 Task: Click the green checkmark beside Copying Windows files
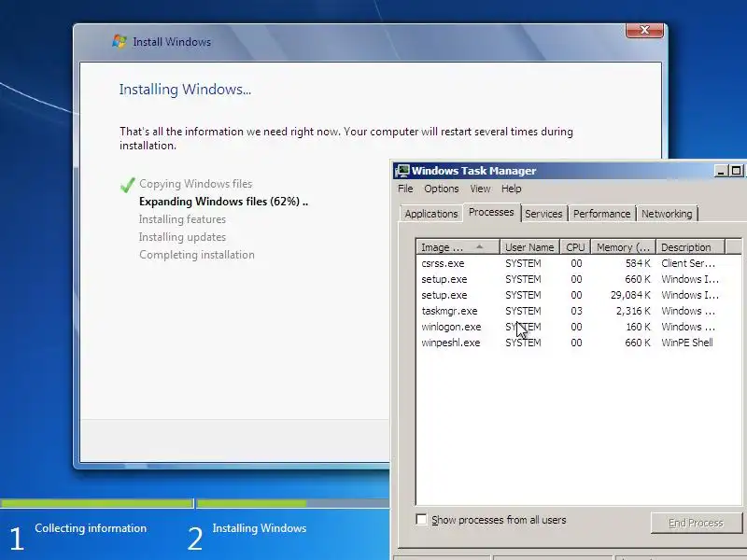(x=127, y=185)
